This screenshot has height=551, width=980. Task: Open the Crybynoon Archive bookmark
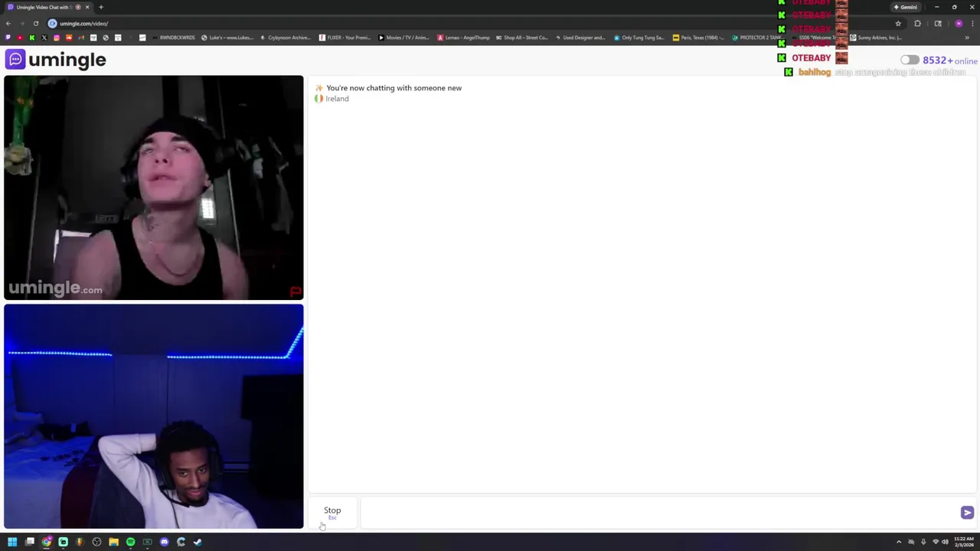pyautogui.click(x=286, y=37)
